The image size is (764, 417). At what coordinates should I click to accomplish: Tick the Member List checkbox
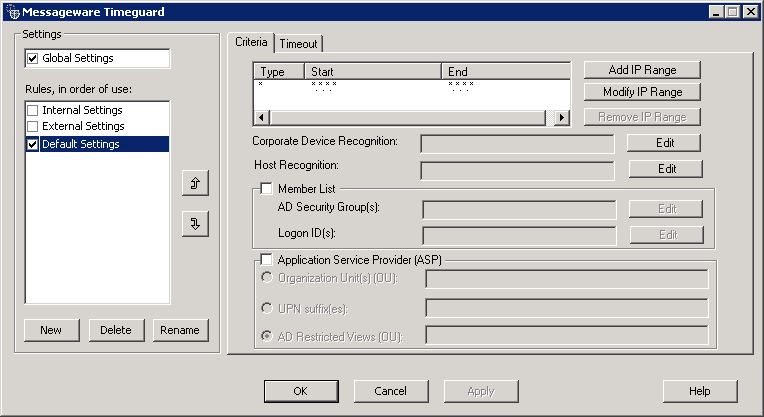point(267,189)
